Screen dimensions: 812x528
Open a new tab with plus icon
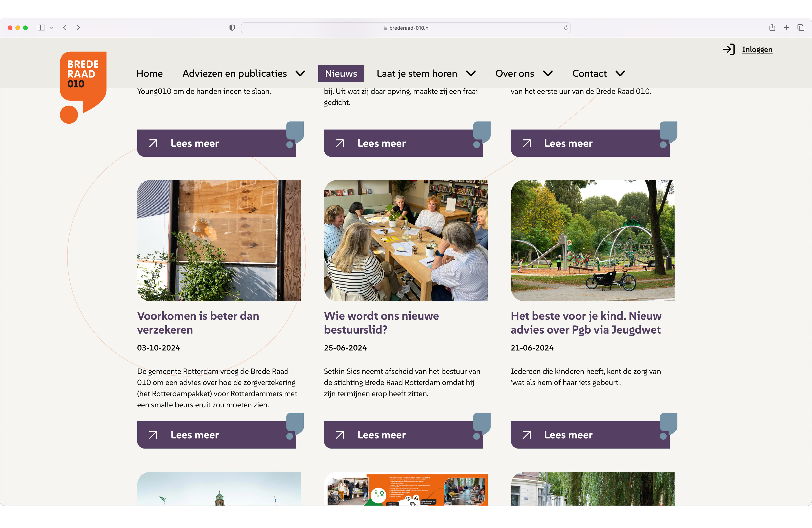(786, 28)
